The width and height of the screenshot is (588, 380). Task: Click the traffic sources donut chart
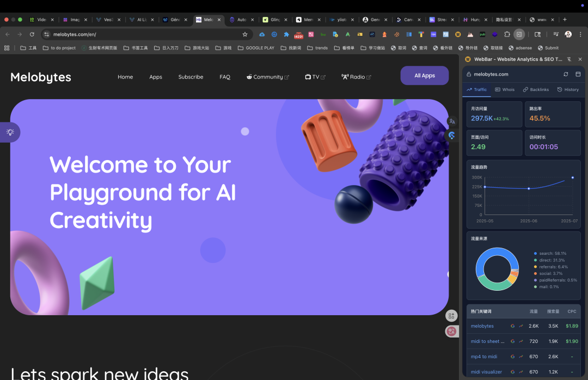click(x=497, y=269)
